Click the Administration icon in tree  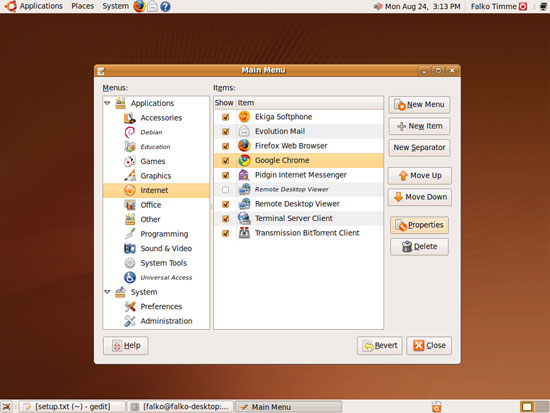coord(129,321)
